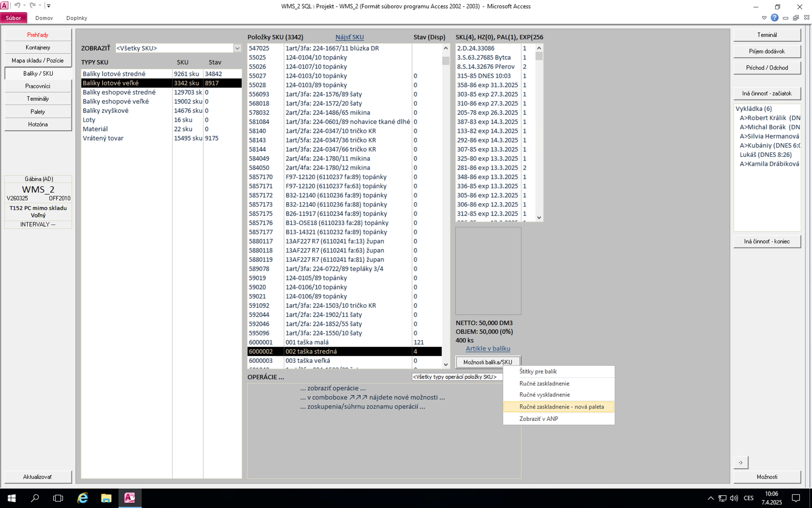Click the volume speaker tray icon
This screenshot has height=508, width=812.
[734, 498]
